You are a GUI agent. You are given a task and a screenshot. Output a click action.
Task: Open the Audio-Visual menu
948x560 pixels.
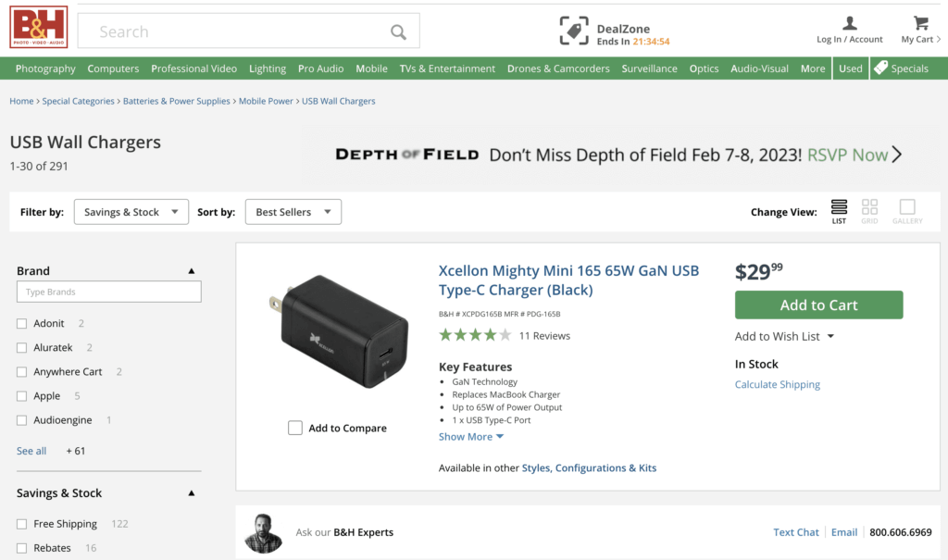(x=759, y=68)
